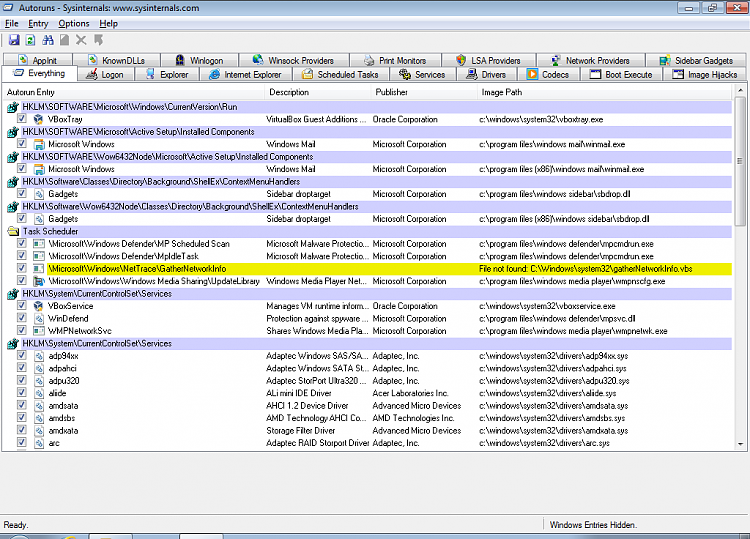The height and width of the screenshot is (539, 750).
Task: Select the arc driver entry
Action: (x=369, y=443)
